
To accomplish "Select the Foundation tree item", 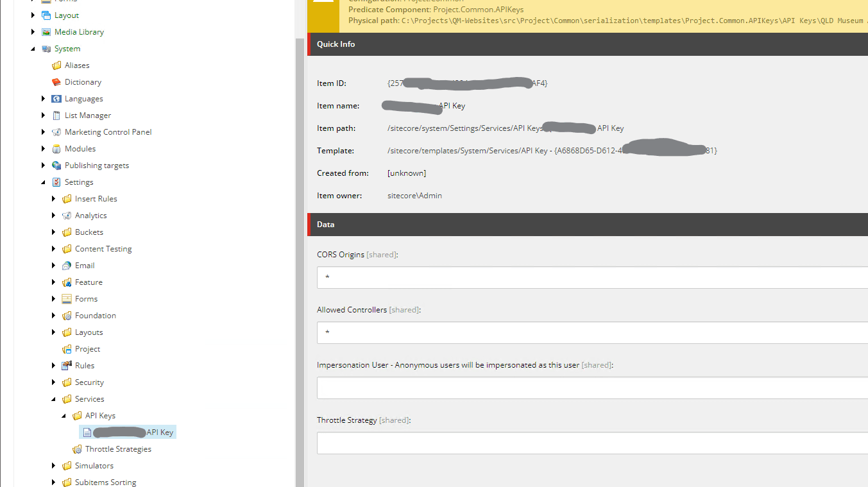I will coord(96,316).
